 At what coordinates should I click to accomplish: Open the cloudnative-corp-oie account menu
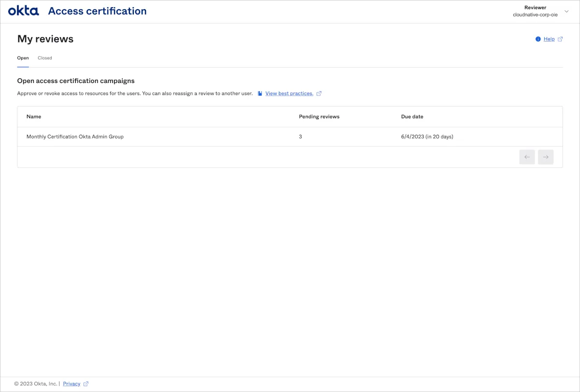coord(535,14)
